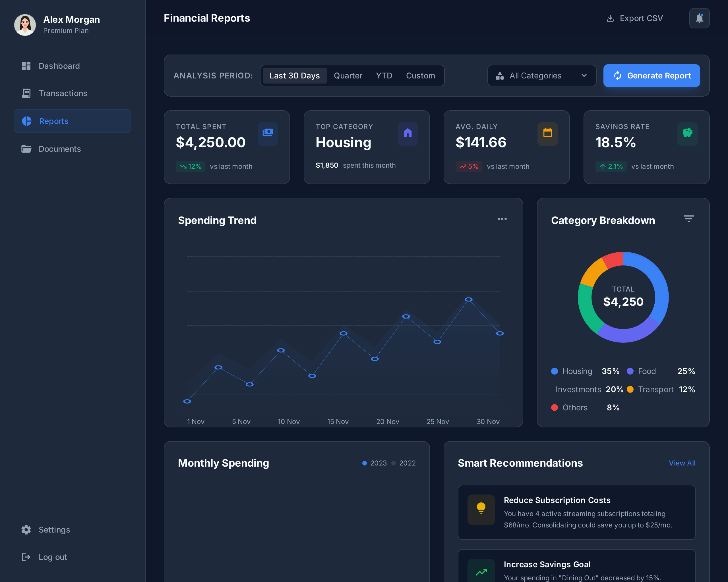
Task: Click the notification bell icon
Action: pos(699,18)
